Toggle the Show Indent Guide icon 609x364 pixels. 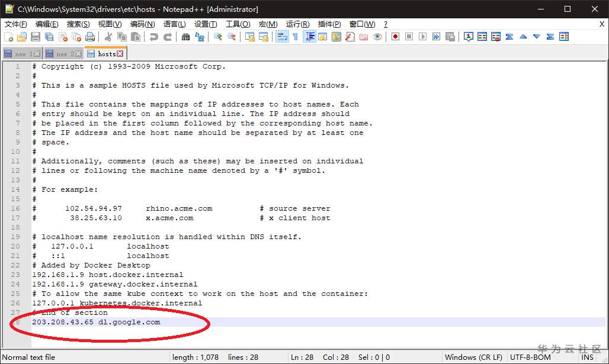[310, 37]
